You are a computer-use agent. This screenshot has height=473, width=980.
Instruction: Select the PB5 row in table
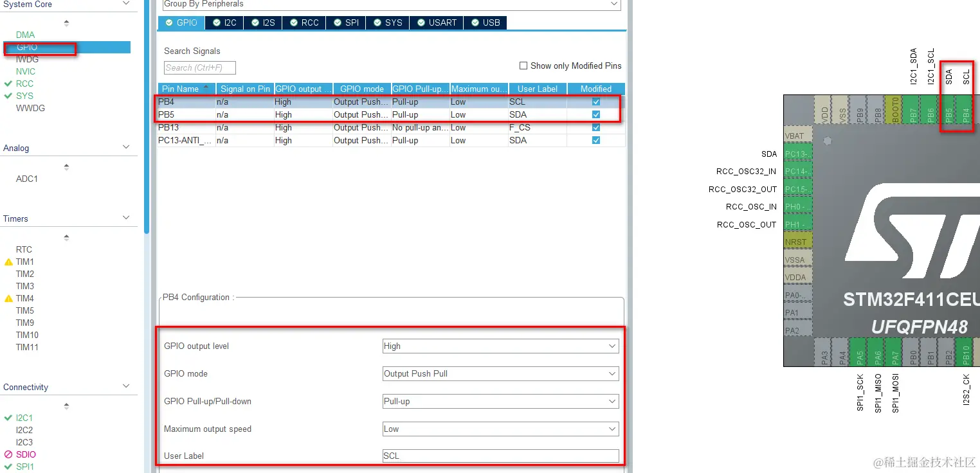click(392, 114)
